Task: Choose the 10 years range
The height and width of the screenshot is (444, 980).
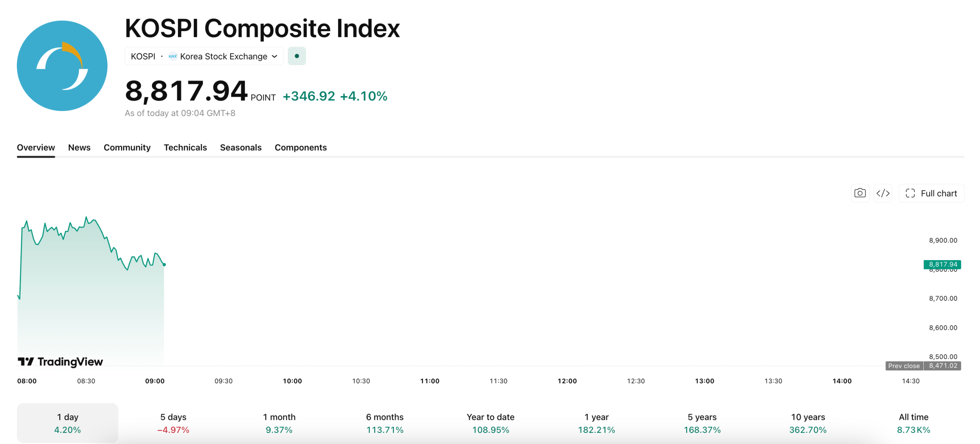Action: click(x=808, y=423)
